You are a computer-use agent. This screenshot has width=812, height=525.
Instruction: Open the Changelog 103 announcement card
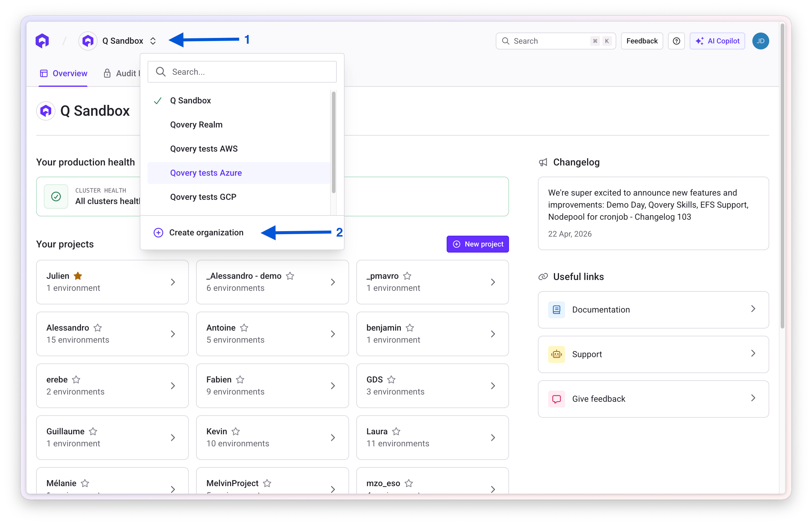coord(653,213)
